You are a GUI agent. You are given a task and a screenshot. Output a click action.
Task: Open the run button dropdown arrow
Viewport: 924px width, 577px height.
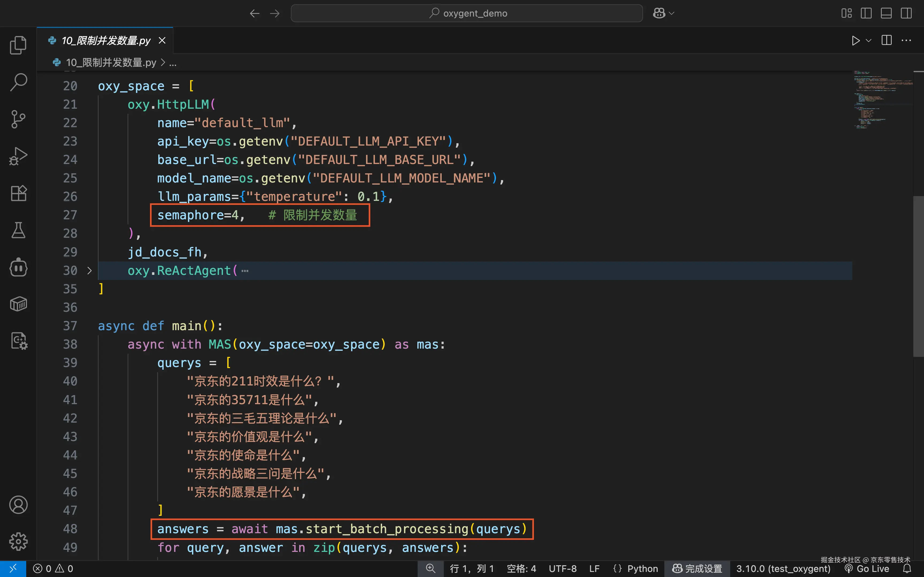click(868, 40)
